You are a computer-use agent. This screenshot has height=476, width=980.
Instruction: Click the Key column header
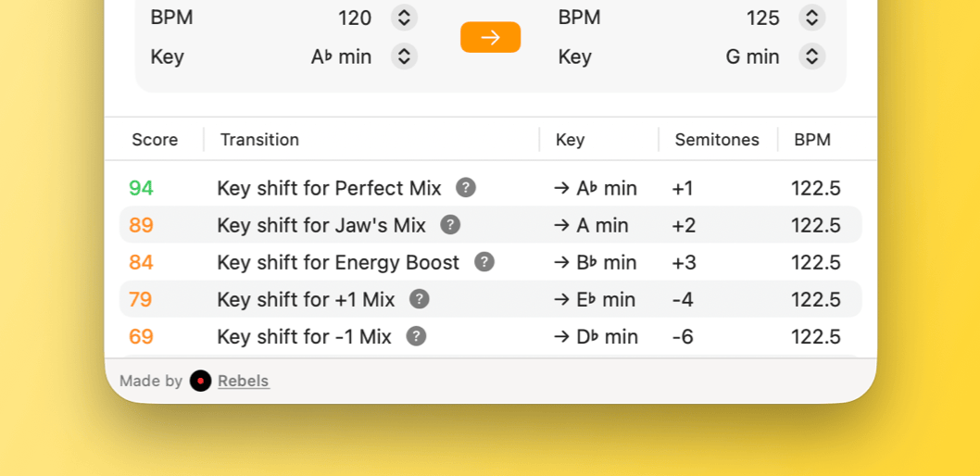(x=570, y=140)
